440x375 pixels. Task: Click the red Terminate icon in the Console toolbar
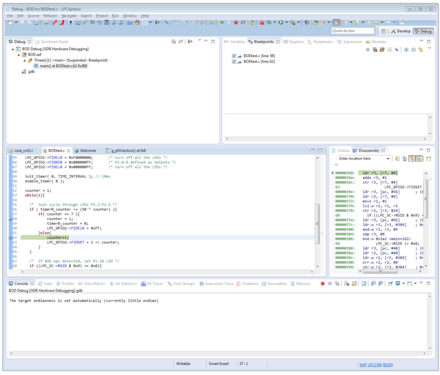coord(322,284)
